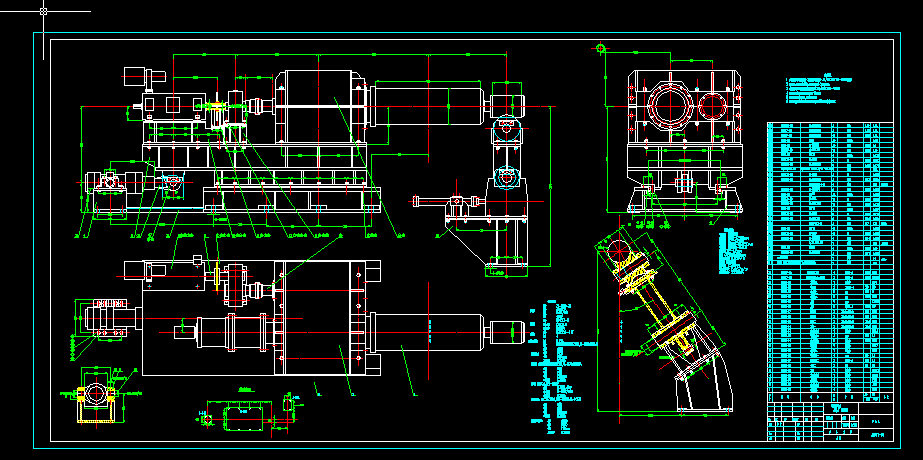Select the gearbox with three square windows

tap(172, 106)
